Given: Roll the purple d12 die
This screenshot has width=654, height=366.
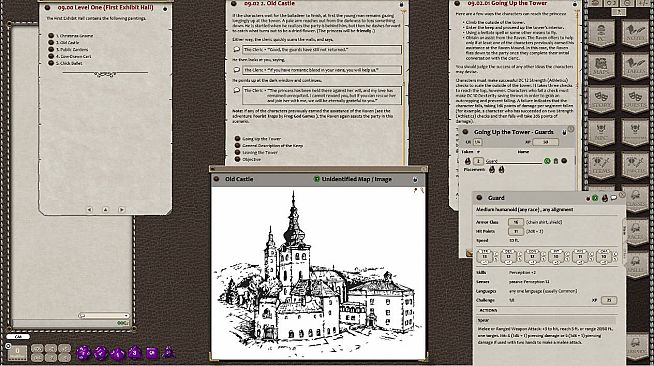Looking at the screenshot, I should pyautogui.click(x=100, y=353).
